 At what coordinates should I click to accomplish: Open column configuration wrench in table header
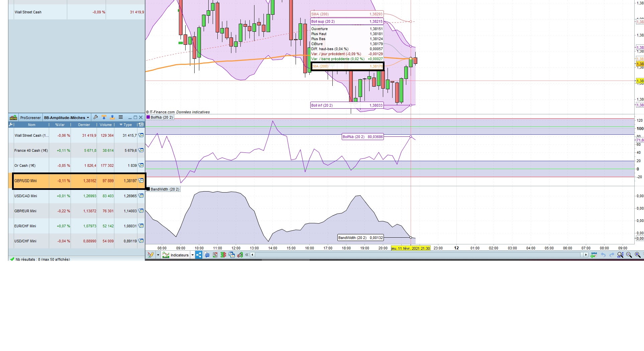11,125
